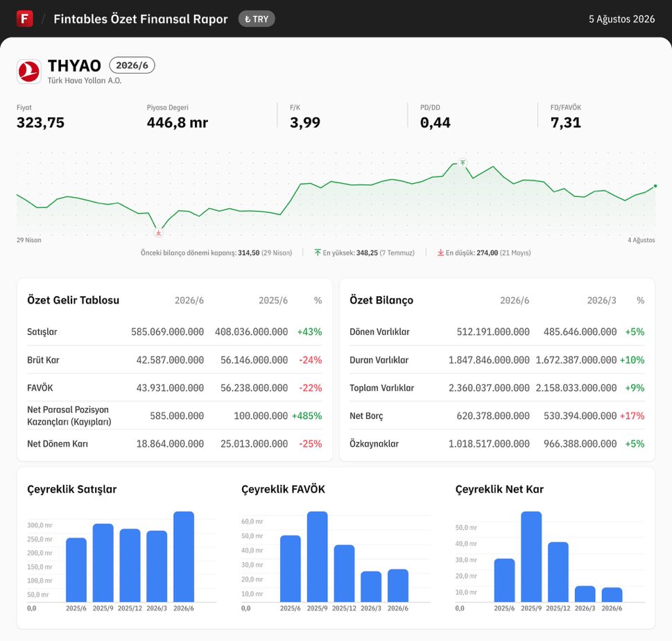Click the date 5 Ağustos 2026

tap(621, 19)
